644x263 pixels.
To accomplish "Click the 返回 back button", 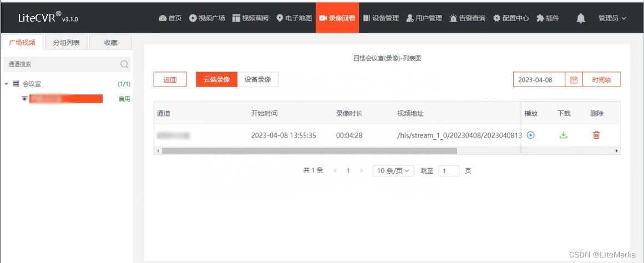I will [x=170, y=80].
